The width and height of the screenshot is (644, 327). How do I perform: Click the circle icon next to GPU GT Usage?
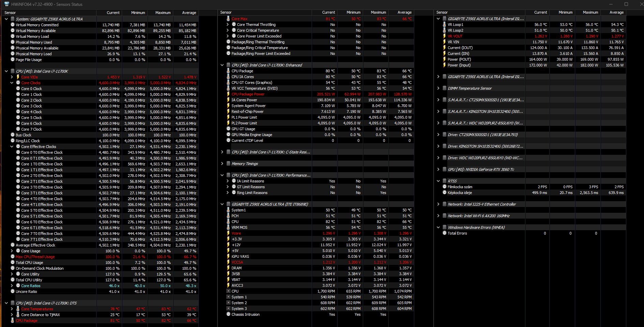tap(228, 129)
